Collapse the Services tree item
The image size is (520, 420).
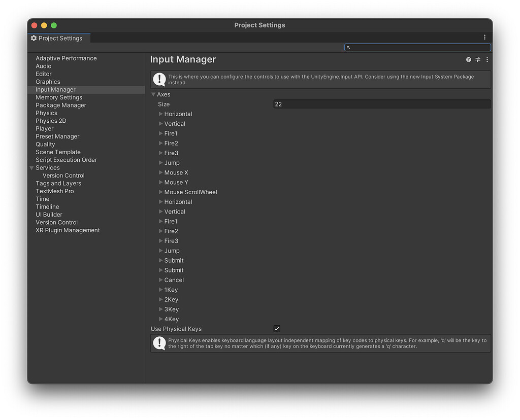pyautogui.click(x=31, y=167)
